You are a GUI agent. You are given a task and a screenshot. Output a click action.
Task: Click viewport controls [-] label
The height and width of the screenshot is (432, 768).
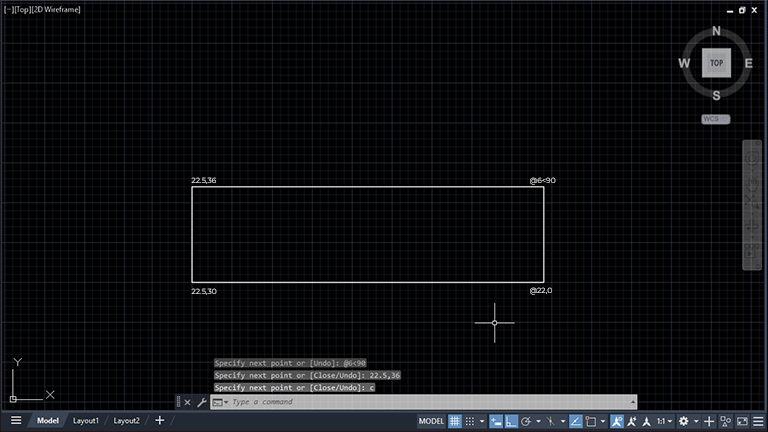[9, 9]
